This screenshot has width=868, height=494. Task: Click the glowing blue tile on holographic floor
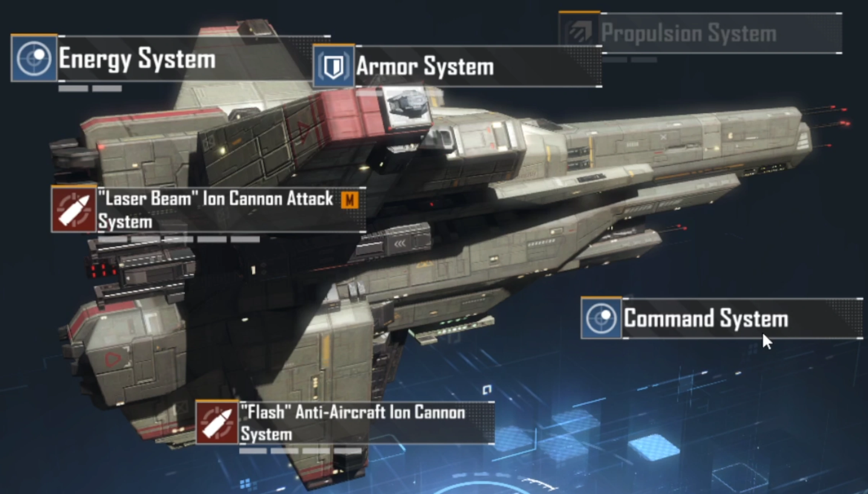pos(654,447)
